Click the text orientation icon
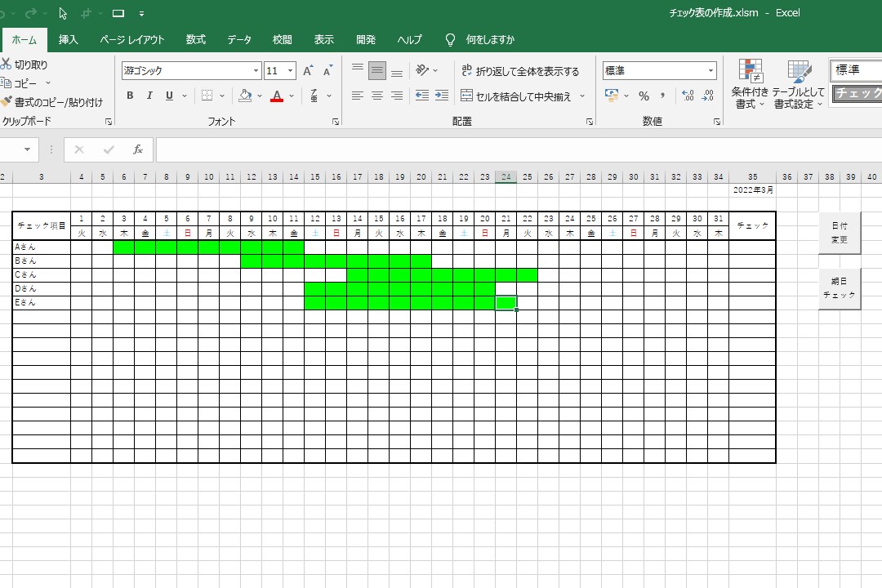This screenshot has height=588, width=882. coord(422,70)
